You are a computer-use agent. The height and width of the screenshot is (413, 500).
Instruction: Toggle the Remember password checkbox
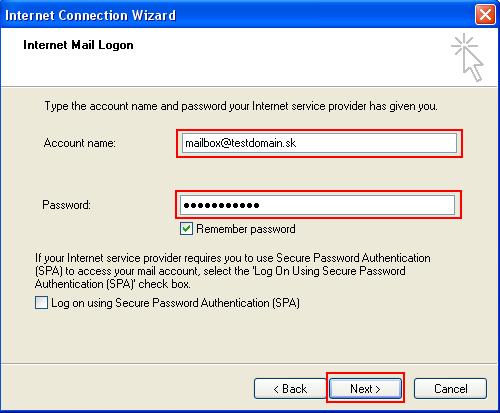186,229
